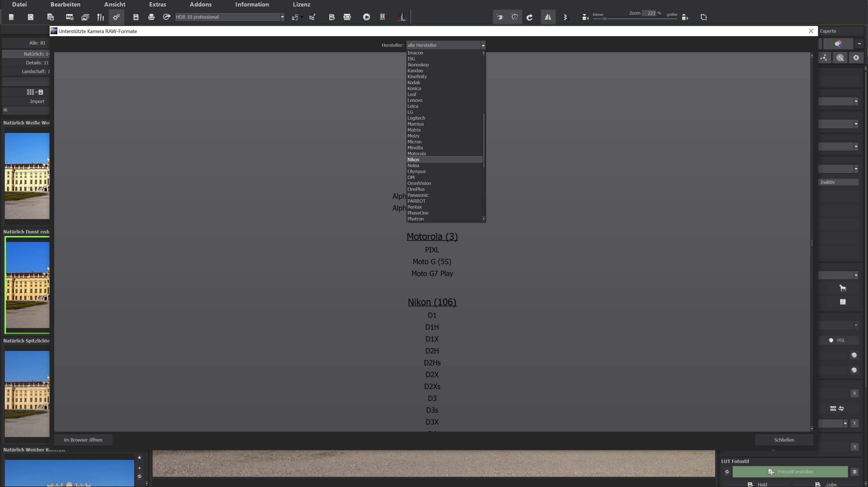This screenshot has width=868, height=487.
Task: Click the Inaktiv field in right panel
Action: click(838, 182)
